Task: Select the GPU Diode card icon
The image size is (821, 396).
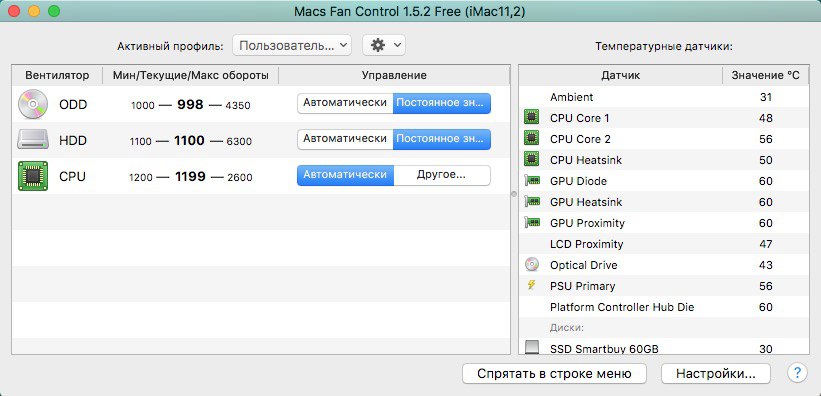Action: point(532,181)
